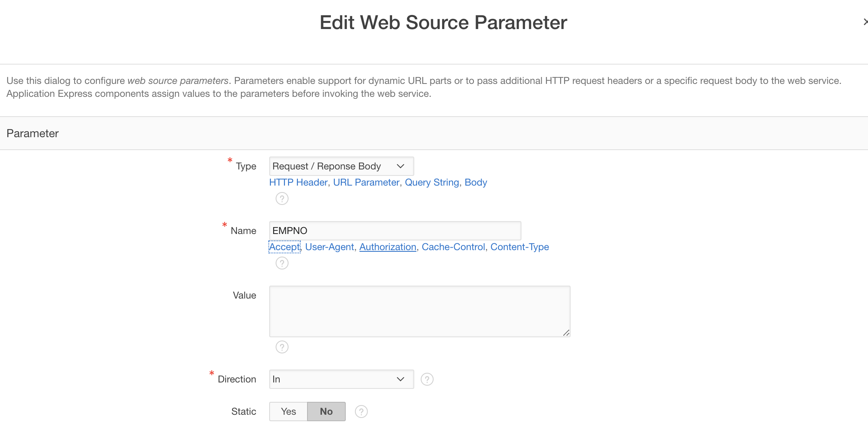Close the Edit Web Source Parameter dialog
The height and width of the screenshot is (422, 868).
pos(865,22)
